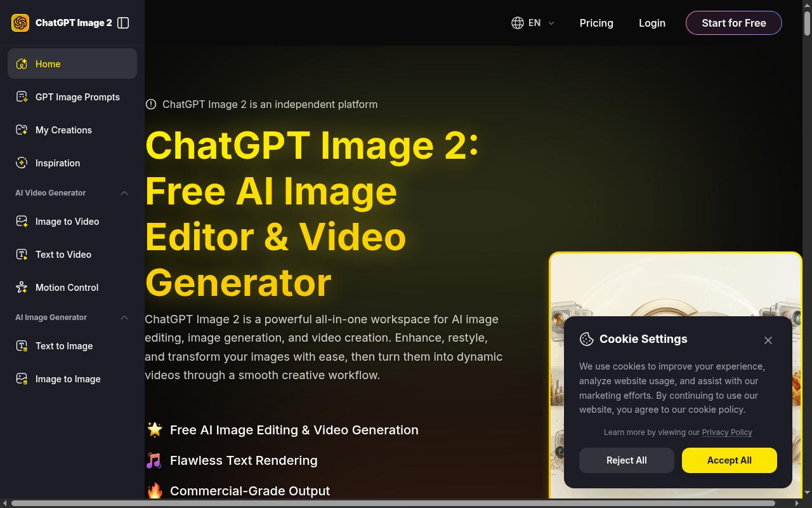Collapse the AI Video Generator section

[x=124, y=193]
